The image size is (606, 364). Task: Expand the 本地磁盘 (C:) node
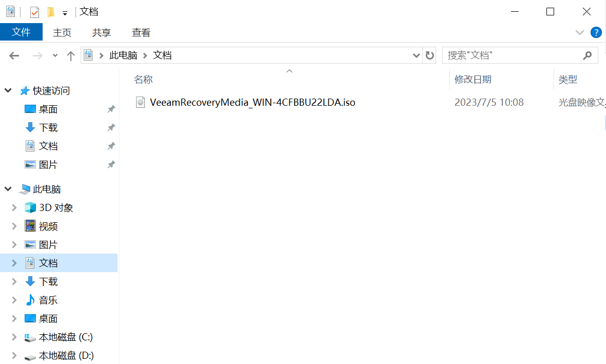pos(14,337)
